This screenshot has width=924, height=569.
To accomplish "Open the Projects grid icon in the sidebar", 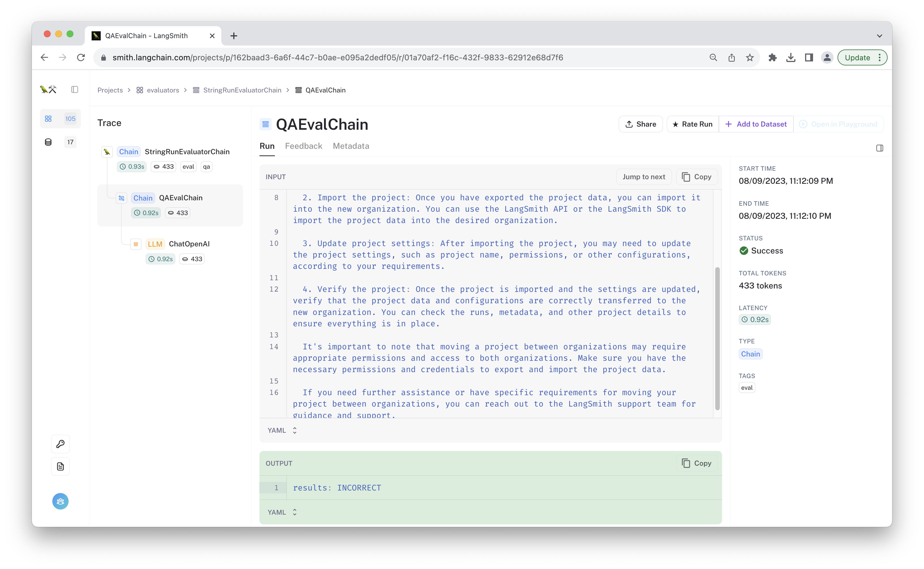I will (x=48, y=119).
